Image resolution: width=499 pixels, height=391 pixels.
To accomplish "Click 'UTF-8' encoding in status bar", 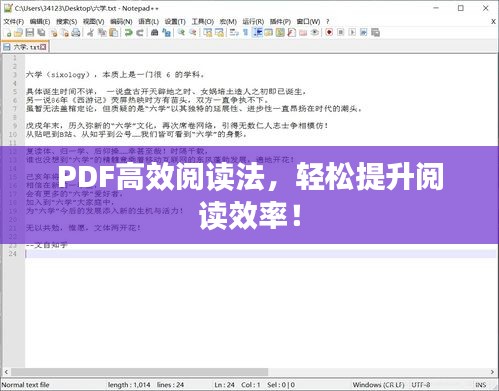I will 421,385.
